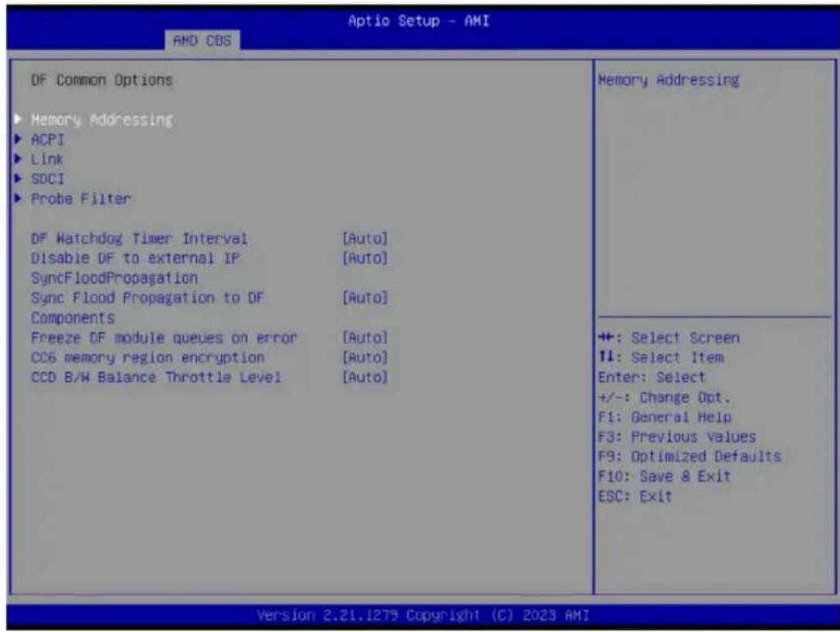Open the Memory Addressing submenu
Image resolution: width=840 pixels, height=632 pixels.
(x=102, y=120)
